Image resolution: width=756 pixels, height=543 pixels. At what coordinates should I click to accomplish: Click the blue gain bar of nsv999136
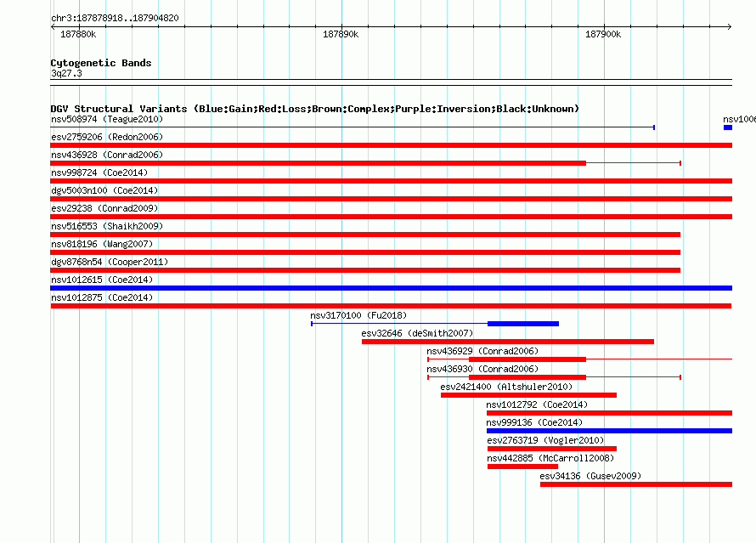click(609, 431)
